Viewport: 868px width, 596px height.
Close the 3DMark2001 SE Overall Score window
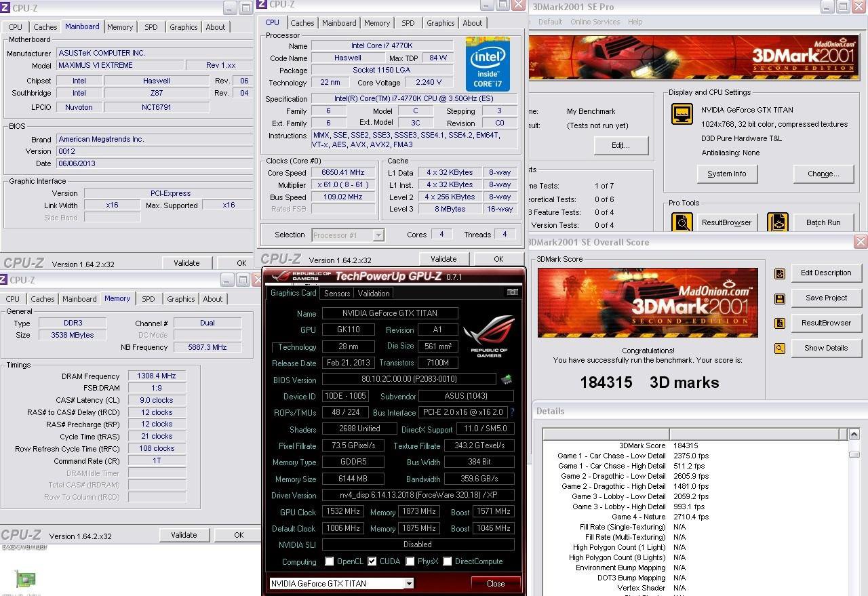pyautogui.click(x=861, y=242)
